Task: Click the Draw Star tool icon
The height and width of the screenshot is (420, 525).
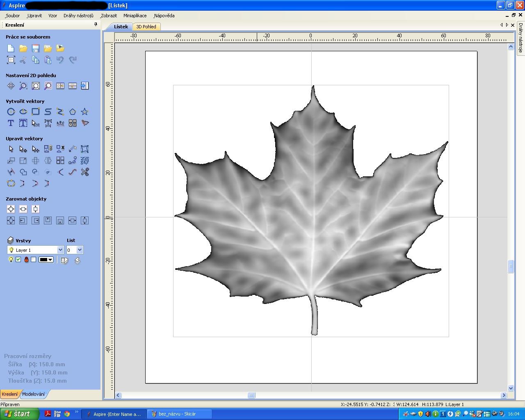Action: click(x=84, y=112)
